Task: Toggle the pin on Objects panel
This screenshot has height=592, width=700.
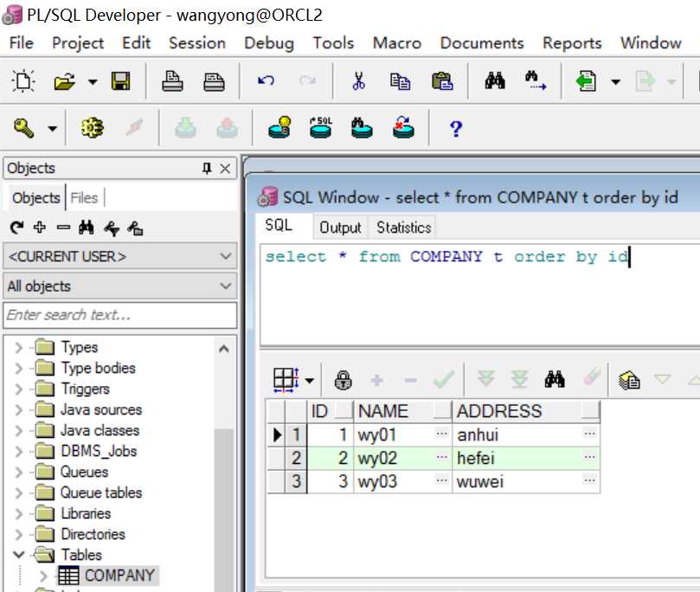Action: 206,168
